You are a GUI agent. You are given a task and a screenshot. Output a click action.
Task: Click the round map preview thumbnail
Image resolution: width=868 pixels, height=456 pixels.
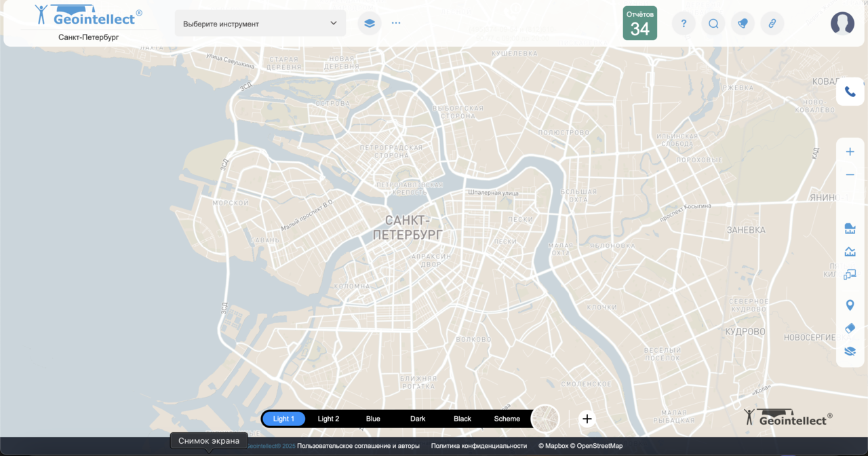[545, 419]
